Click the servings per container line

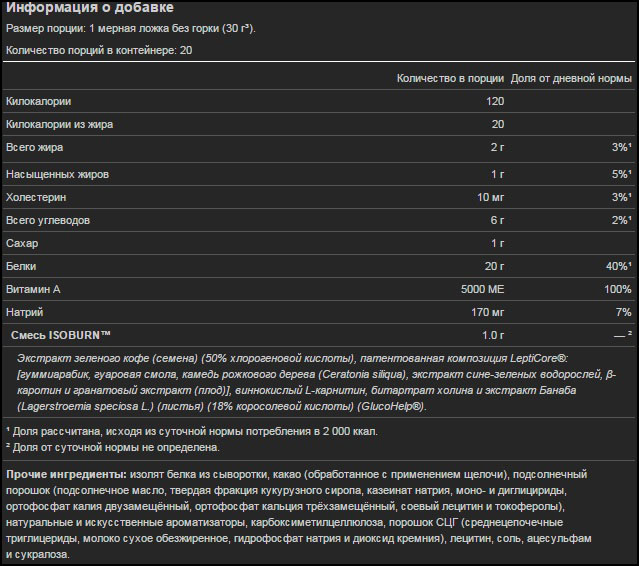99,51
